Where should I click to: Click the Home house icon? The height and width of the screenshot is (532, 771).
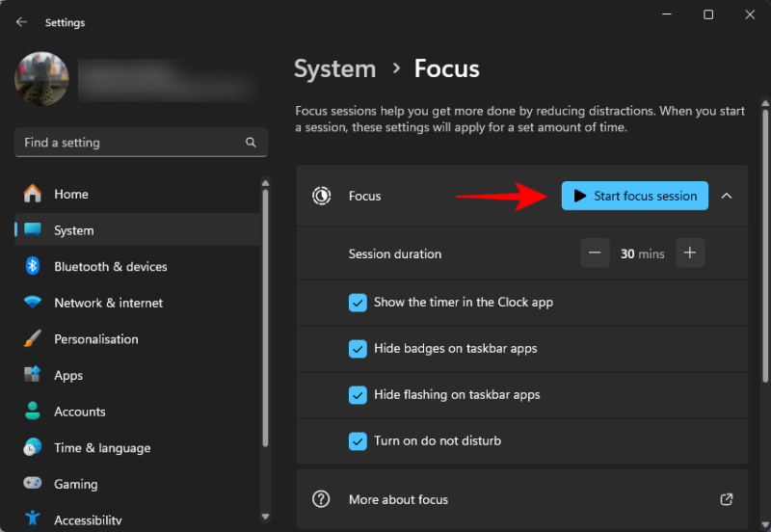point(33,194)
